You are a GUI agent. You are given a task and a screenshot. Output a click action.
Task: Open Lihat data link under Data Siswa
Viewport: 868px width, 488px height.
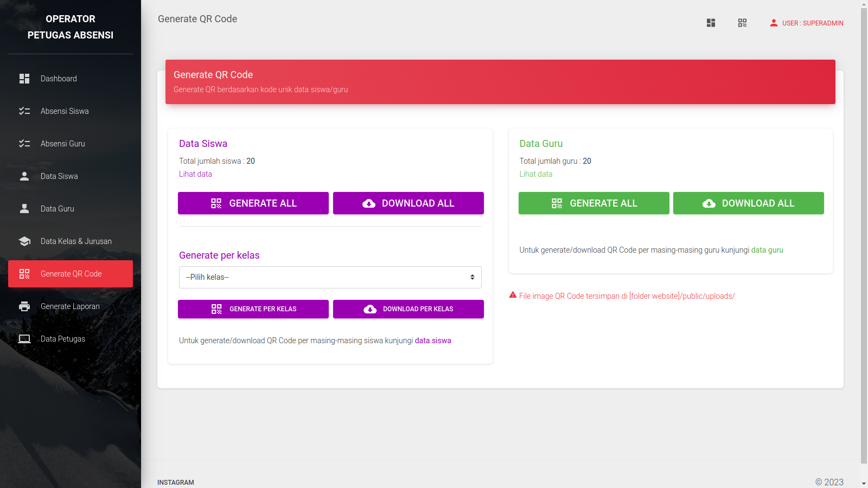[x=195, y=174]
